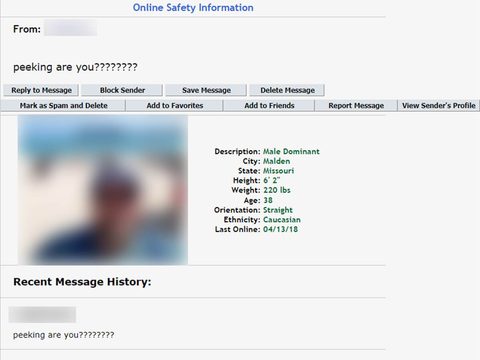Click the blurred name under Recent Message History
Screen dimensions: 480x360
pos(42,315)
